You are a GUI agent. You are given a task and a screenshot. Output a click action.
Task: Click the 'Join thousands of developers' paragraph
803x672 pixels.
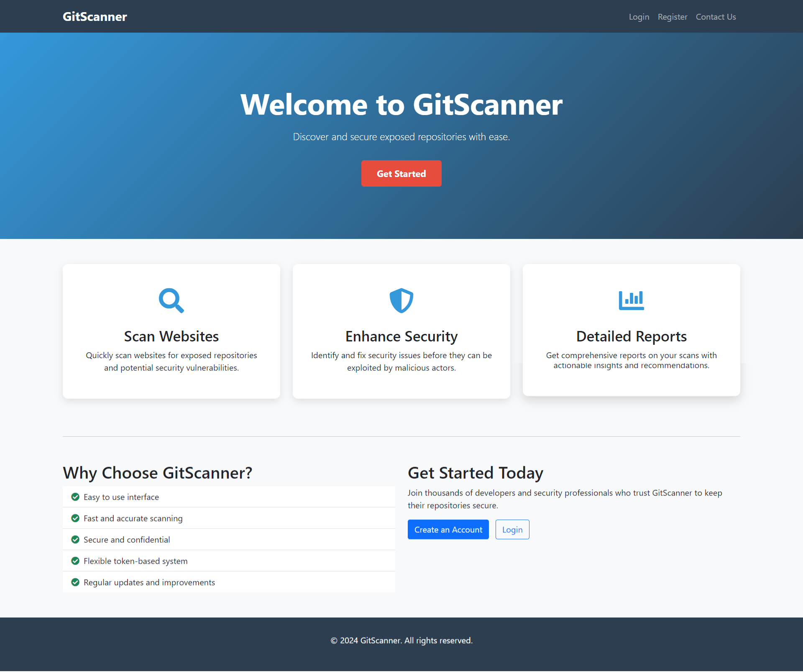565,499
